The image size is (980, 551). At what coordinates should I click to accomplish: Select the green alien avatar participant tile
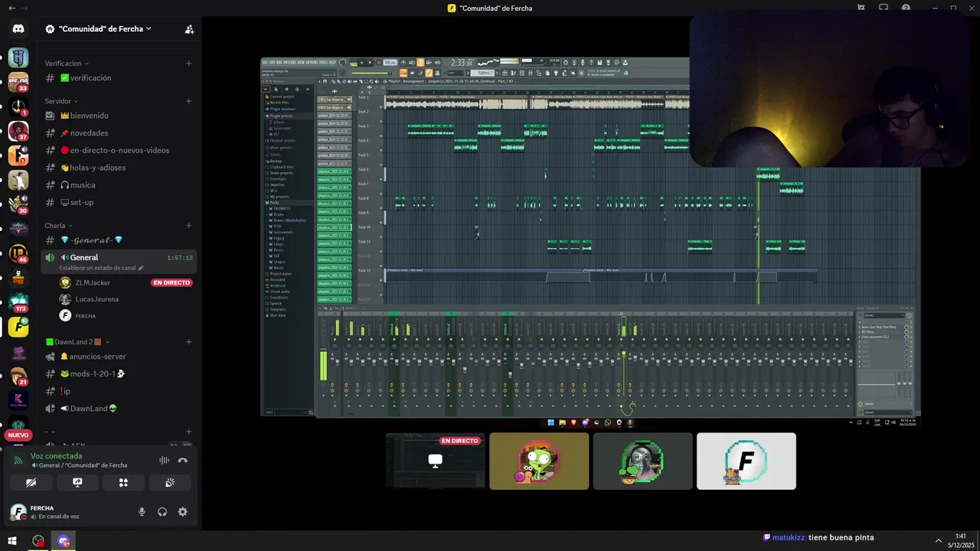(539, 461)
